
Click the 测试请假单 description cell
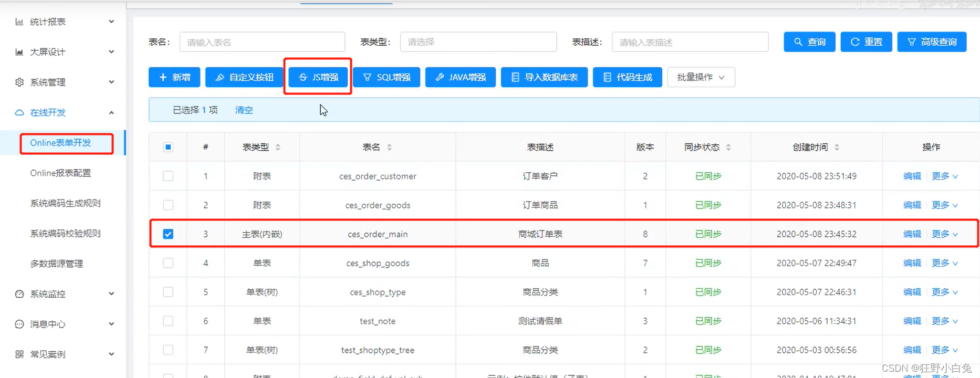540,321
